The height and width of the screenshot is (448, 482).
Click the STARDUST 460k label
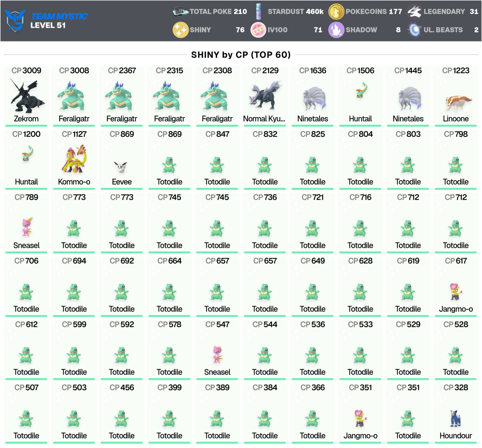[x=295, y=12]
